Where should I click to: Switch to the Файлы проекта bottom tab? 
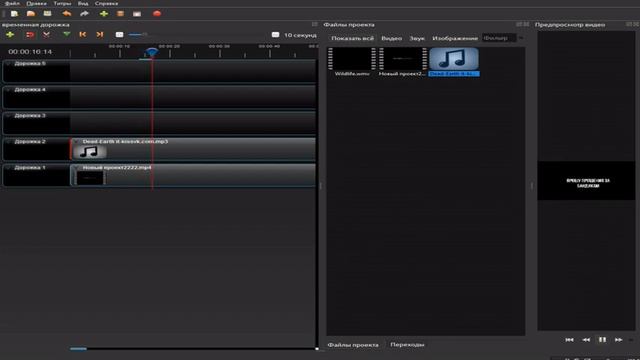tap(353, 345)
